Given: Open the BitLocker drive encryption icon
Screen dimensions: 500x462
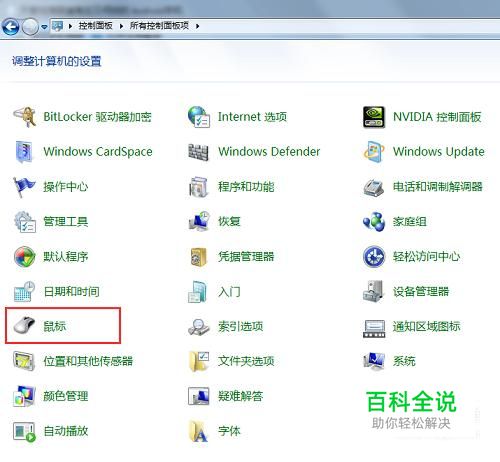Looking at the screenshot, I should click(x=25, y=117).
